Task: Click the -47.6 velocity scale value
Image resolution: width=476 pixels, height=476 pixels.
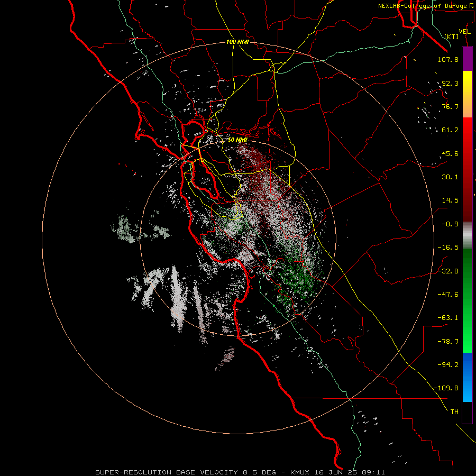Action: click(448, 295)
